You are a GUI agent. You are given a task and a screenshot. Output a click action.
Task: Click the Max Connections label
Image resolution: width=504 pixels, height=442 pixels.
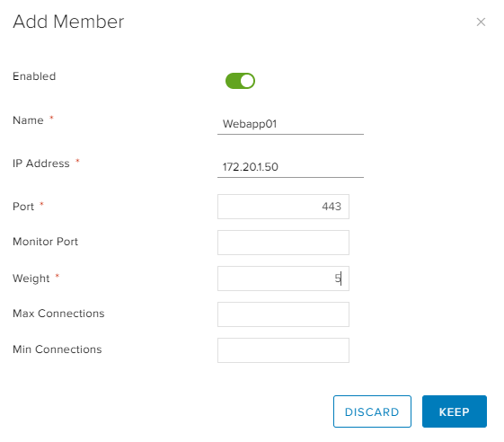[x=58, y=314]
